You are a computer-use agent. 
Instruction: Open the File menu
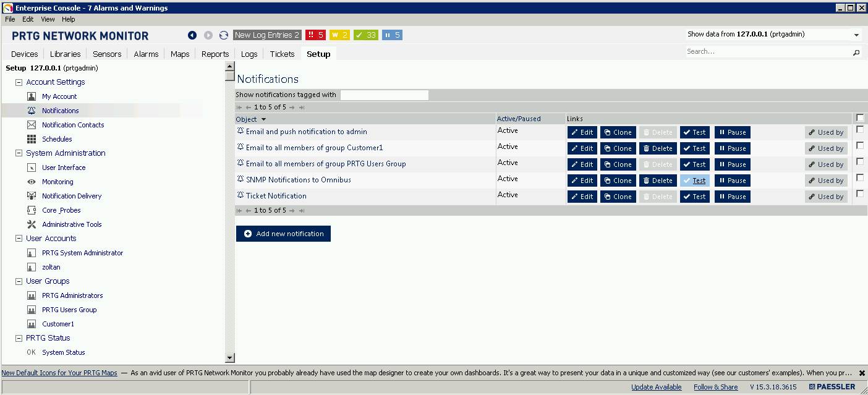[x=10, y=19]
